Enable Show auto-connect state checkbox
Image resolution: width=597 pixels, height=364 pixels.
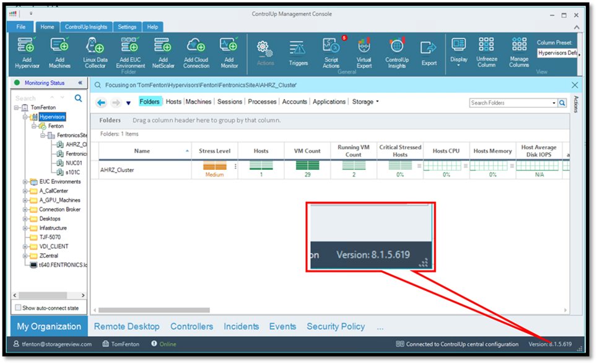click(x=18, y=307)
